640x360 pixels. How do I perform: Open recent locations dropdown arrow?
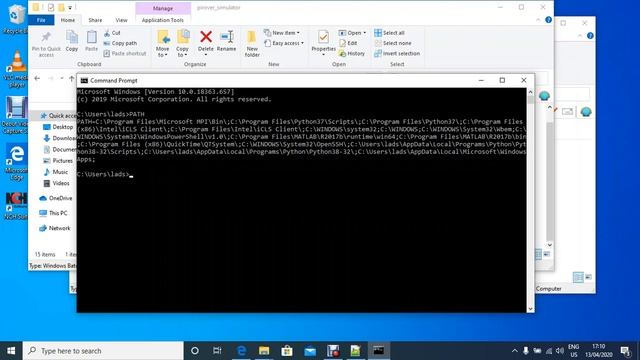62,78
